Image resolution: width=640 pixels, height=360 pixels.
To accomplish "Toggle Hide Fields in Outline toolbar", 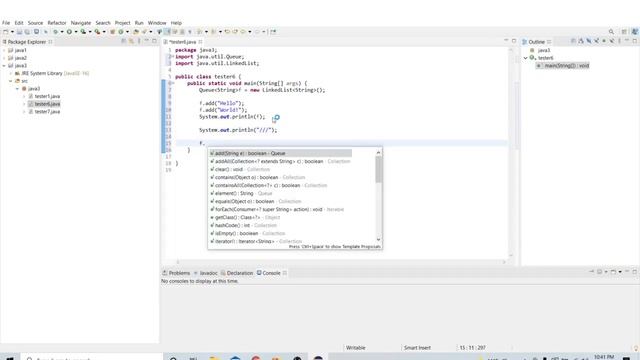I will (x=589, y=41).
